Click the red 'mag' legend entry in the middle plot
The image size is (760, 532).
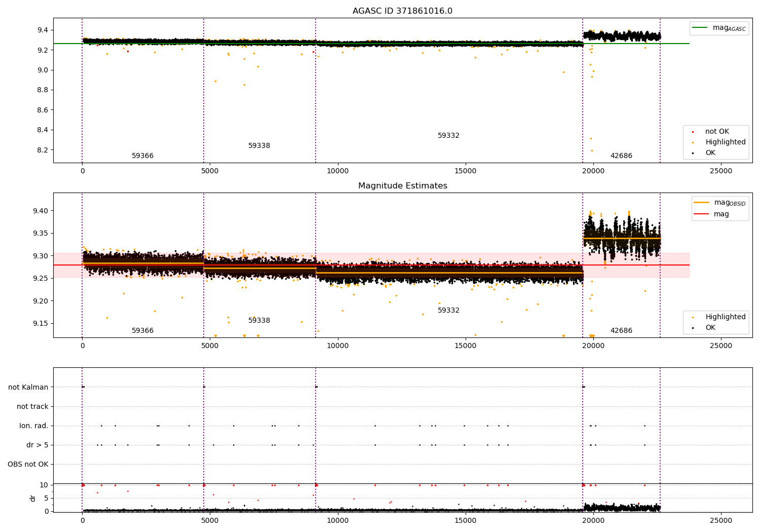coord(712,214)
